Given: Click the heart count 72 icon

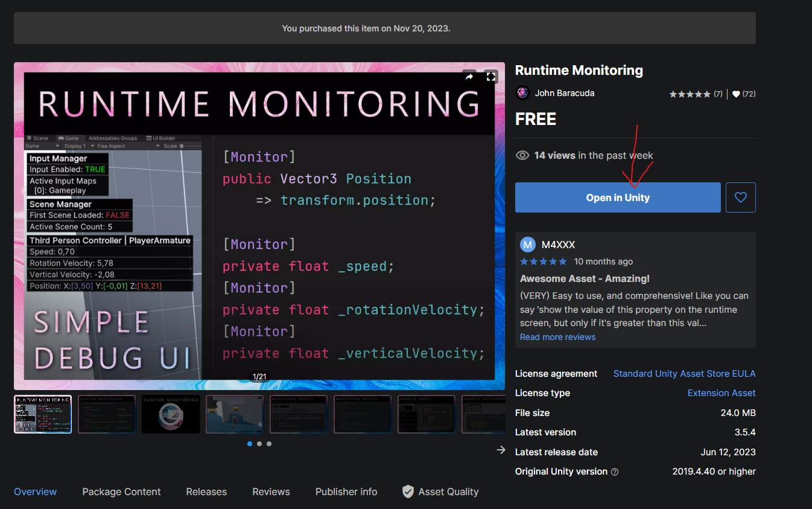Looking at the screenshot, I should 736,94.
